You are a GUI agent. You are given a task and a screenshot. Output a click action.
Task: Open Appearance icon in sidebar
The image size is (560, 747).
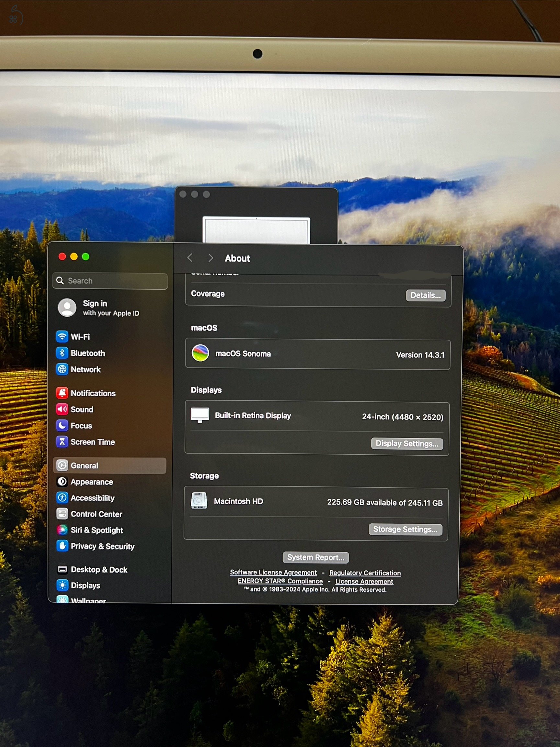tap(62, 482)
